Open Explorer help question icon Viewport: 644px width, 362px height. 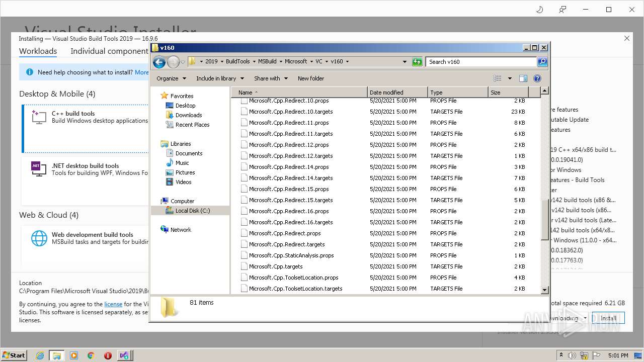pos(537,78)
